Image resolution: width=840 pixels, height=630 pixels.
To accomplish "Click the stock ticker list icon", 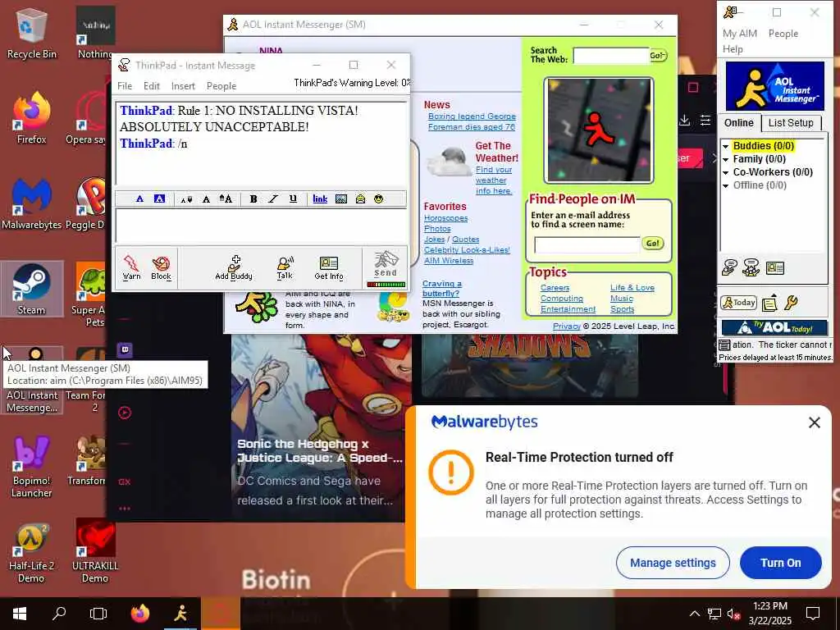I will [724, 345].
